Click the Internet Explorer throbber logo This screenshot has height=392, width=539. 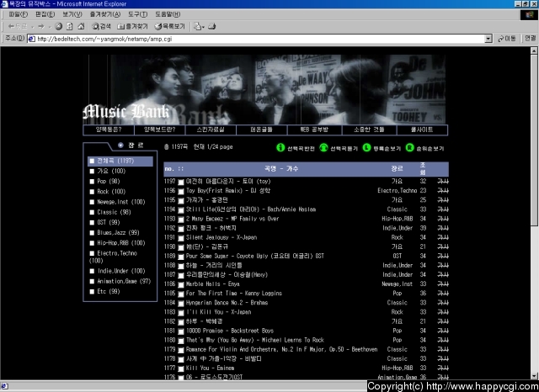coord(529,15)
